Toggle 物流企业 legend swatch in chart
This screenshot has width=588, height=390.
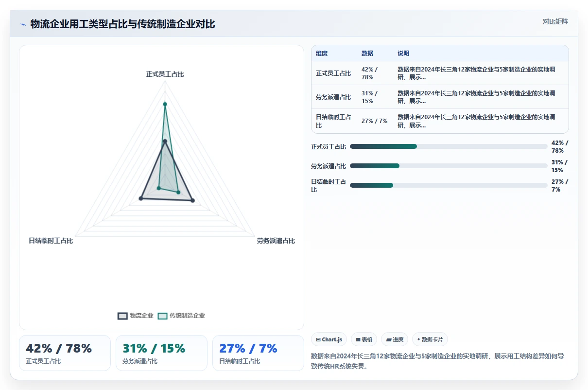(x=123, y=316)
